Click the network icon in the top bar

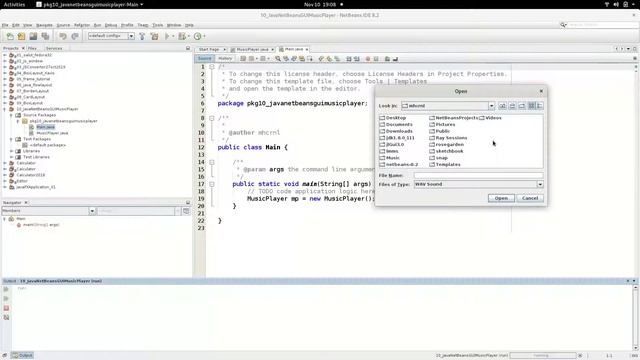pyautogui.click(x=607, y=4)
